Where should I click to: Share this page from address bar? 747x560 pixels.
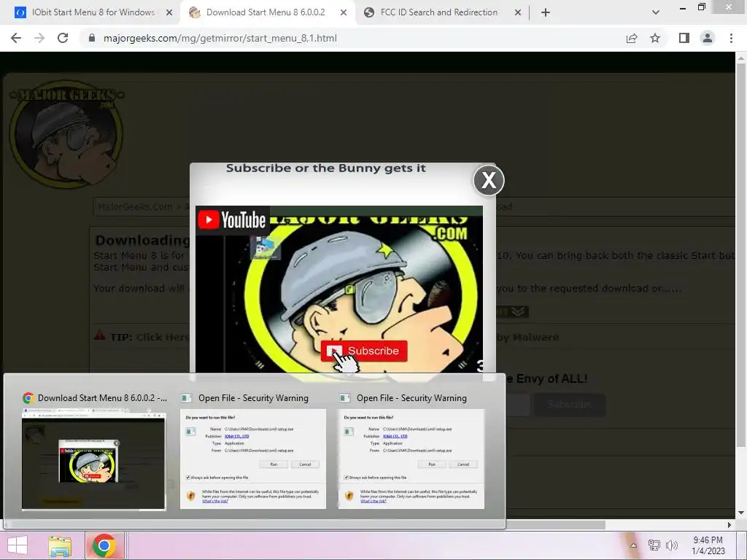point(632,38)
